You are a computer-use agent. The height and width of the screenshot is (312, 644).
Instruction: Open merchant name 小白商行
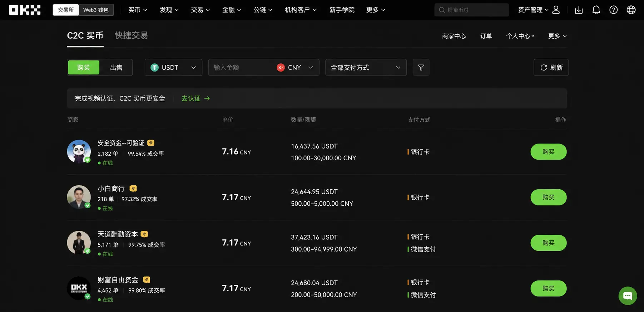111,188
